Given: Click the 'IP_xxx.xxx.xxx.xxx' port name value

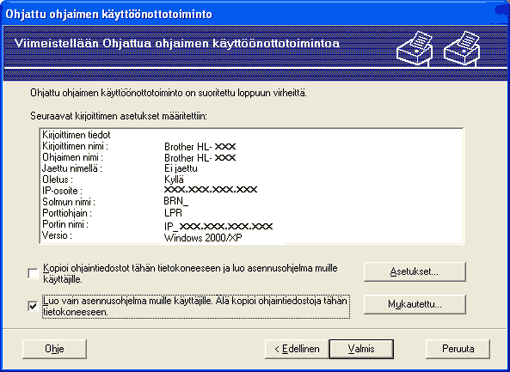Looking at the screenshot, I should coord(218,226).
